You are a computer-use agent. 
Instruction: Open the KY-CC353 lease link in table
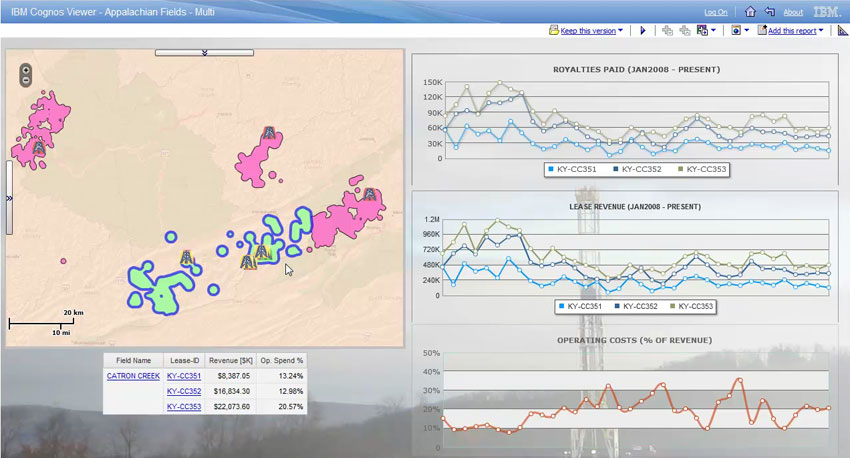(x=184, y=407)
